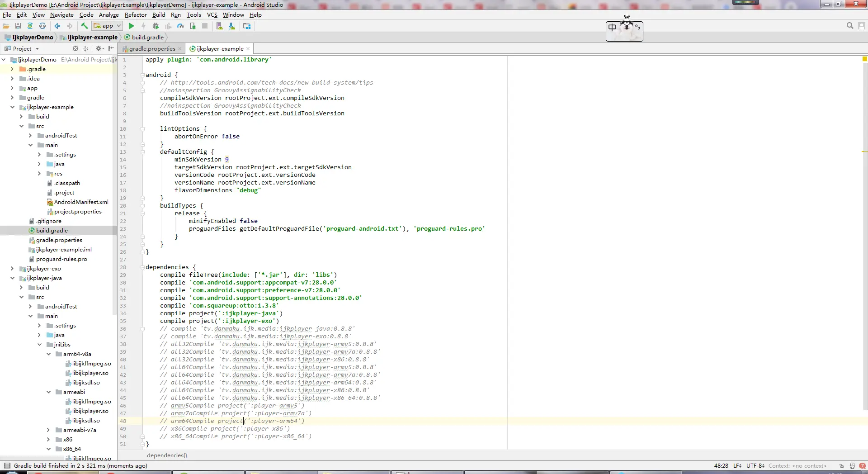
Task: Toggle the read-only lock icon
Action: [841, 466]
